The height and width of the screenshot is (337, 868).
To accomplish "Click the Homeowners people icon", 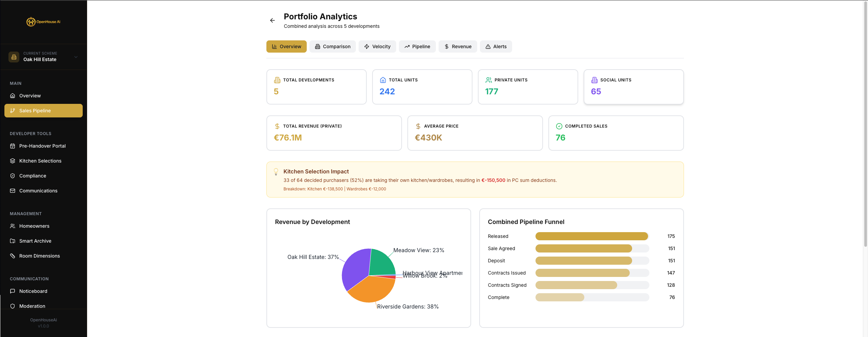I will 13,226.
